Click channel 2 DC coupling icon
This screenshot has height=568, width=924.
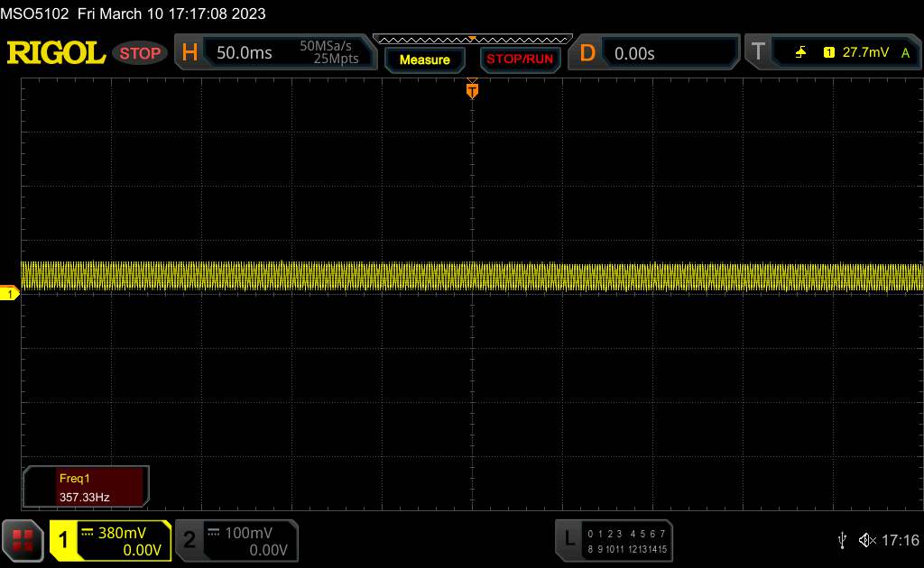(214, 533)
